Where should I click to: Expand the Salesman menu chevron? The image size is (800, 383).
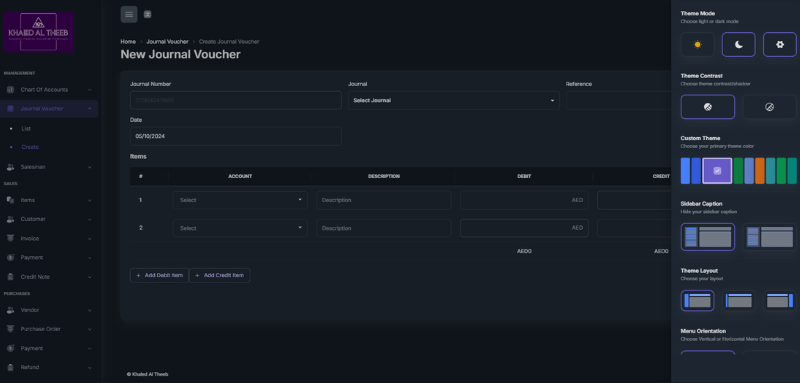tap(90, 167)
